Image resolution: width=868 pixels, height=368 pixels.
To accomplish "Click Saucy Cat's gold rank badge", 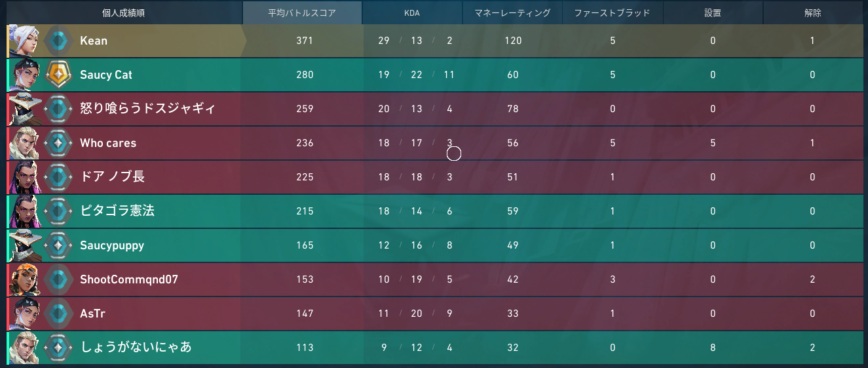I will point(58,75).
